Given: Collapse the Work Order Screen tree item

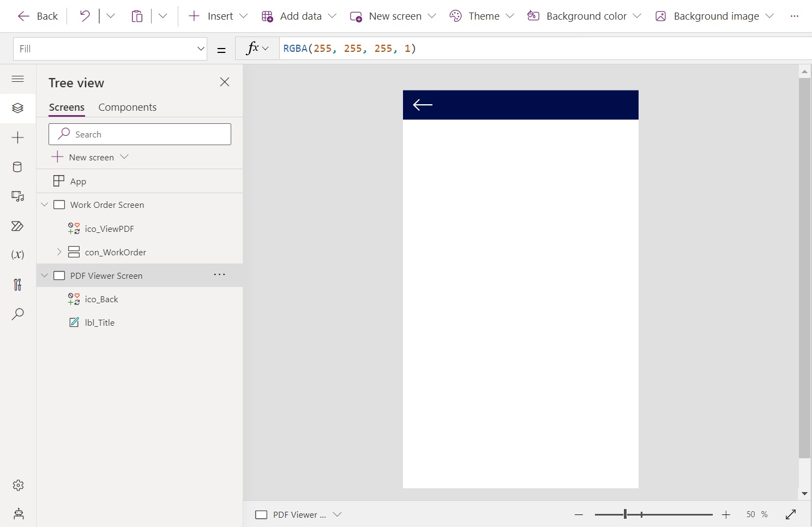Looking at the screenshot, I should [44, 205].
